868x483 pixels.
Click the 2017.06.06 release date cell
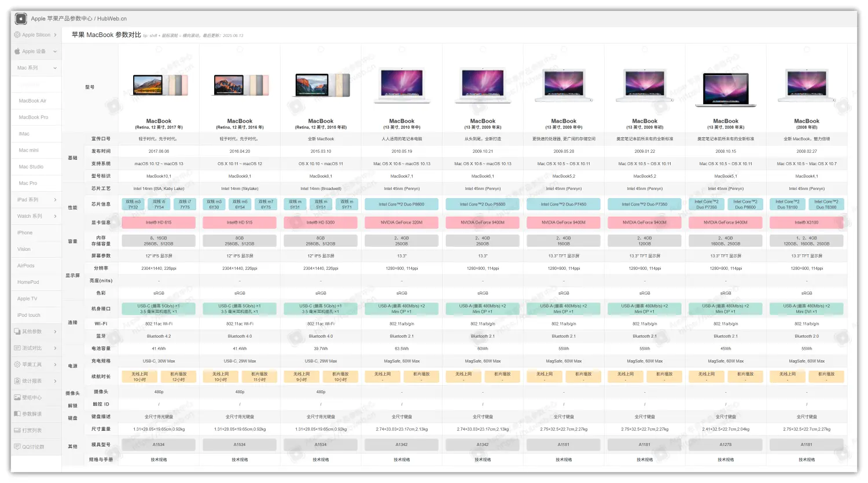pyautogui.click(x=159, y=151)
